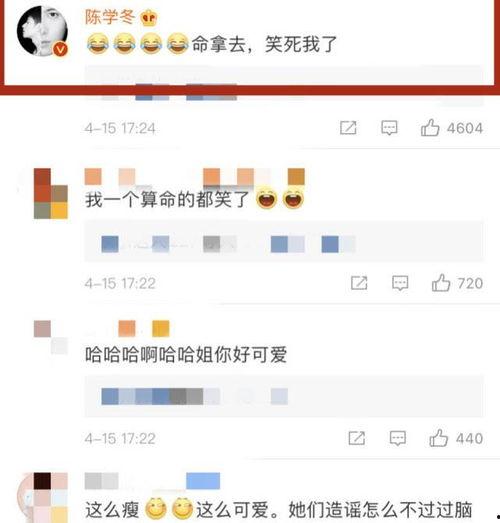Expand replies under 哈哈哈啊哈哈姐你好可爱 comment
Image resolution: width=500 pixels, height=523 pixels.
click(x=284, y=397)
